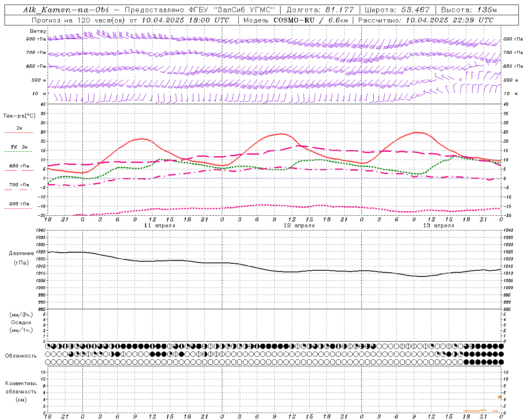The width and height of the screenshot is (525, 420).
Task: Click the Высота: 135м value
Action: click(468, 10)
